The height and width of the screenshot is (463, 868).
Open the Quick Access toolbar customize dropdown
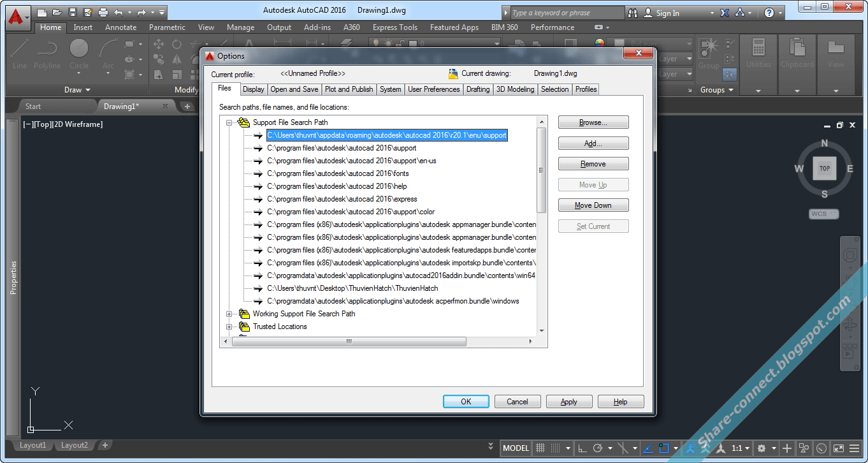[162, 12]
